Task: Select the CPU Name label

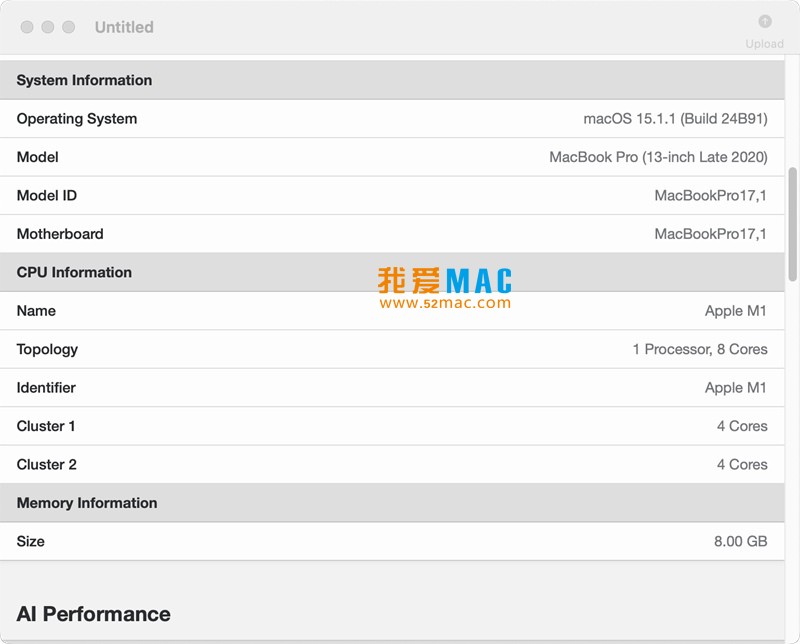Action: [x=36, y=311]
